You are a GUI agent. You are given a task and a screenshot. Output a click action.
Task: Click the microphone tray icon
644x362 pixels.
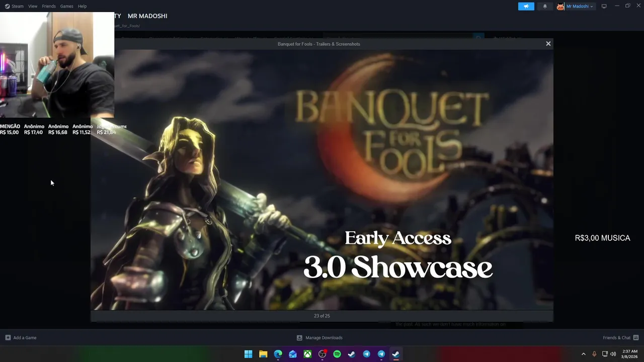tap(594, 354)
